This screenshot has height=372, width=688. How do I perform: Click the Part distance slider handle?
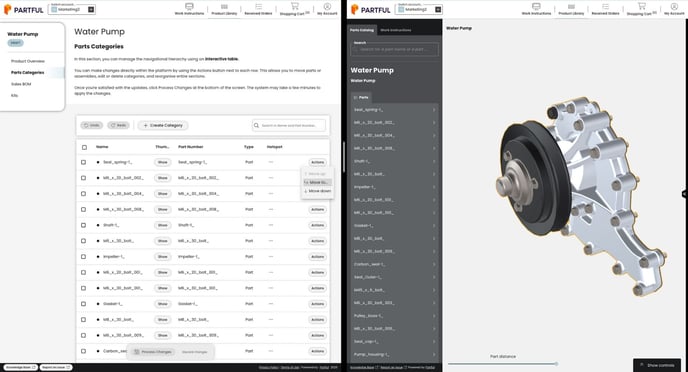pyautogui.click(x=556, y=364)
